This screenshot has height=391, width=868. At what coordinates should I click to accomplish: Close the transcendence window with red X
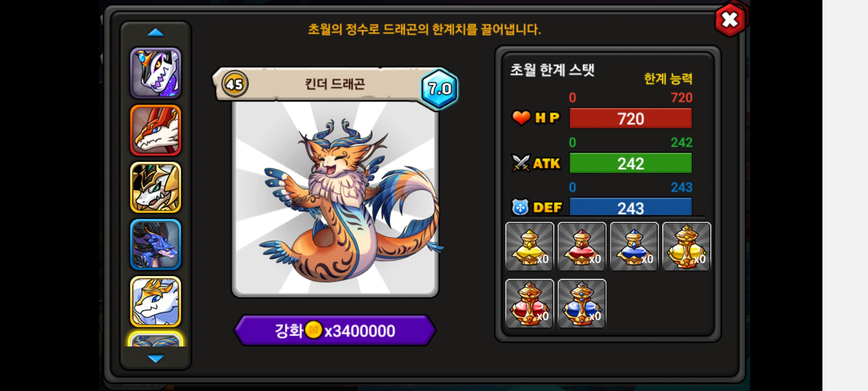click(x=730, y=20)
